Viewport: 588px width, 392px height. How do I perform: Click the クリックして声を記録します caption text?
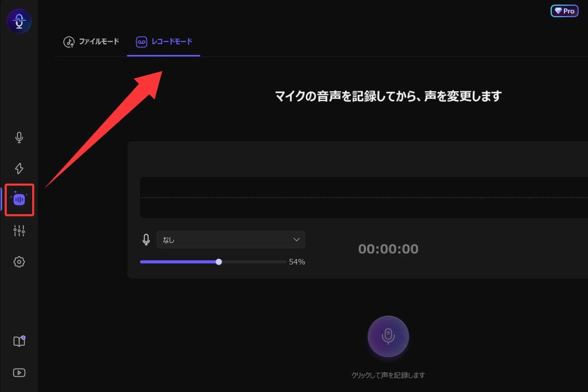coord(388,375)
